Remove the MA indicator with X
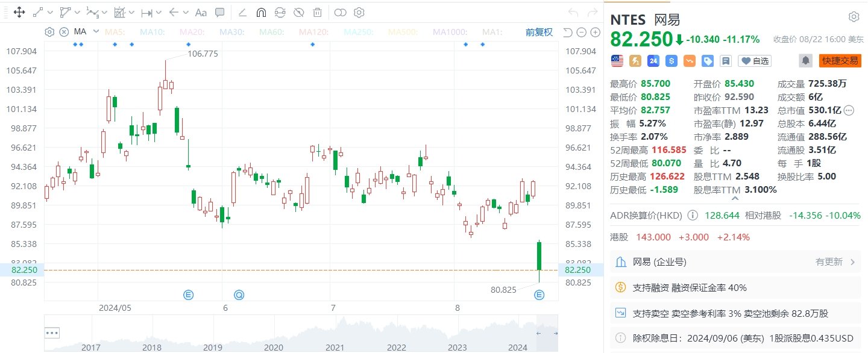Image resolution: width=868 pixels, height=353 pixels. [64, 32]
